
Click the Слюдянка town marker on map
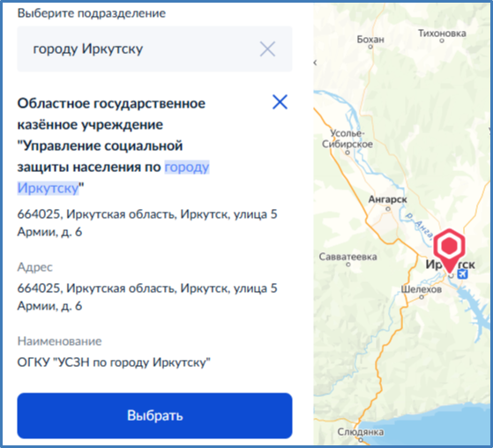click(361, 440)
